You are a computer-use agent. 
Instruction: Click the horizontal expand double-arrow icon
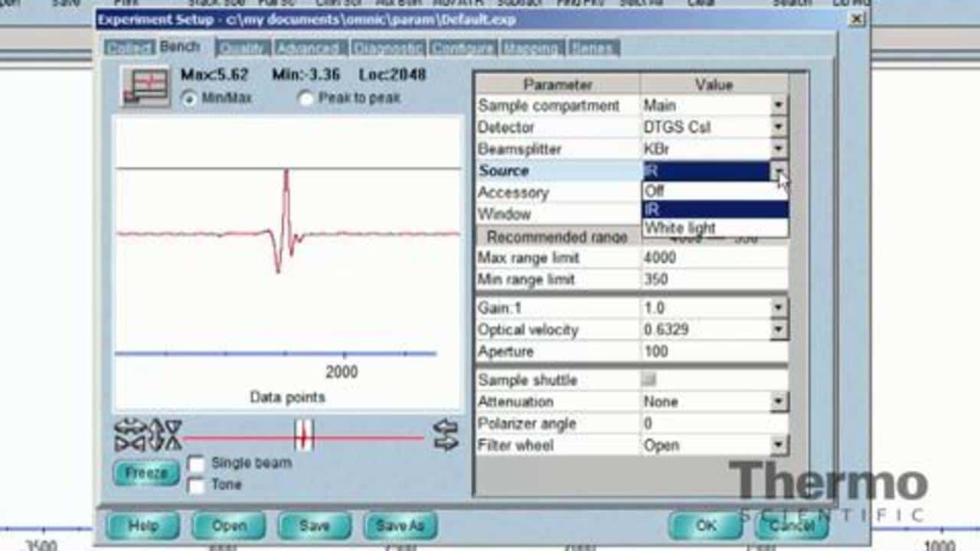129,425
